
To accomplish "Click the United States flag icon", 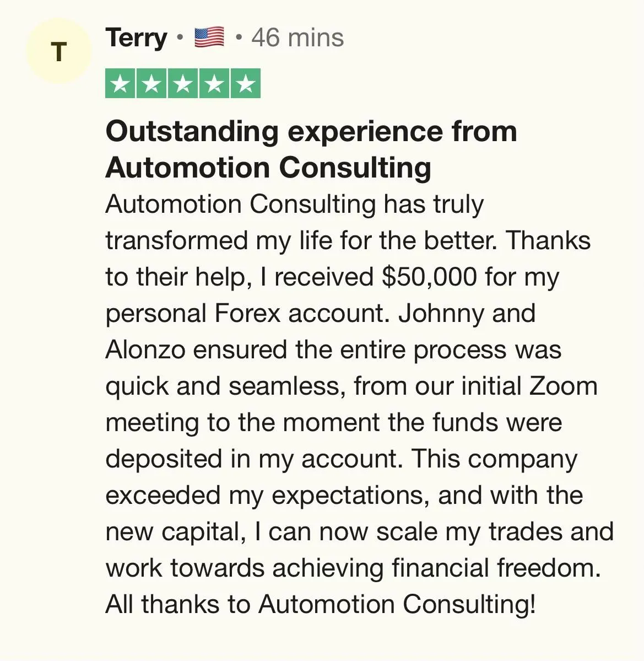I will pos(209,37).
